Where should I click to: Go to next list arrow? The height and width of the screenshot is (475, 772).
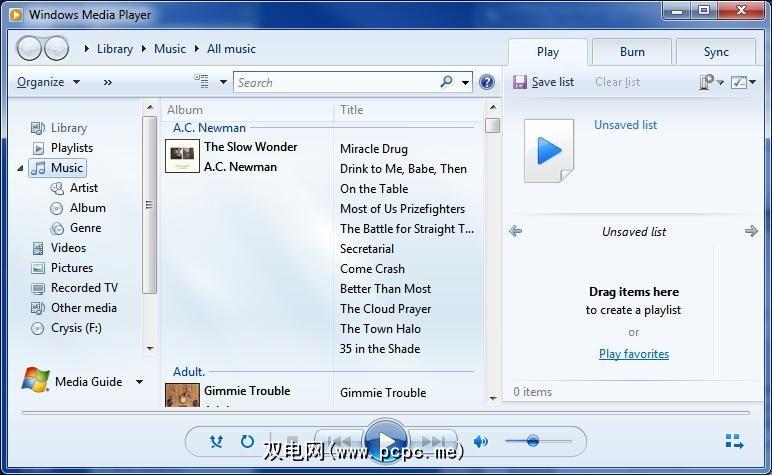pos(751,231)
